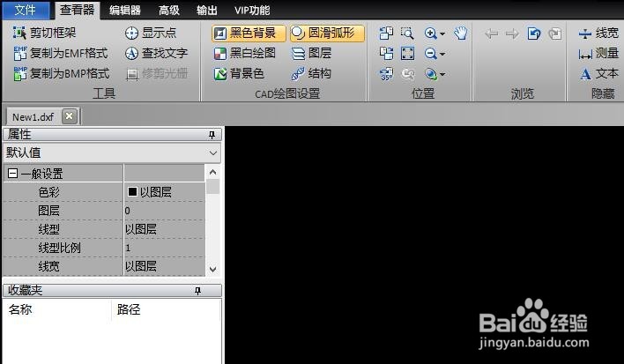Viewport: 624px width, 364px height.
Task: Collapse the 一般设置 section
Action: click(x=12, y=173)
